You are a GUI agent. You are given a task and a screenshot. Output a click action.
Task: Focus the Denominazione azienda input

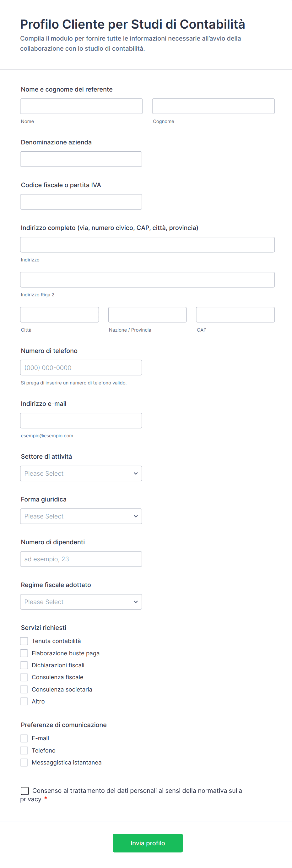click(x=81, y=159)
